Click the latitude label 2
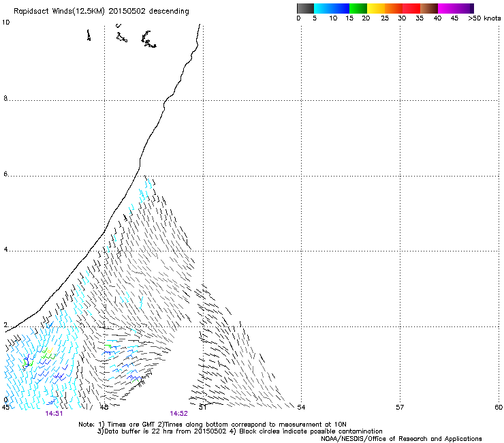This screenshot has height=443, width=504. click(5, 324)
